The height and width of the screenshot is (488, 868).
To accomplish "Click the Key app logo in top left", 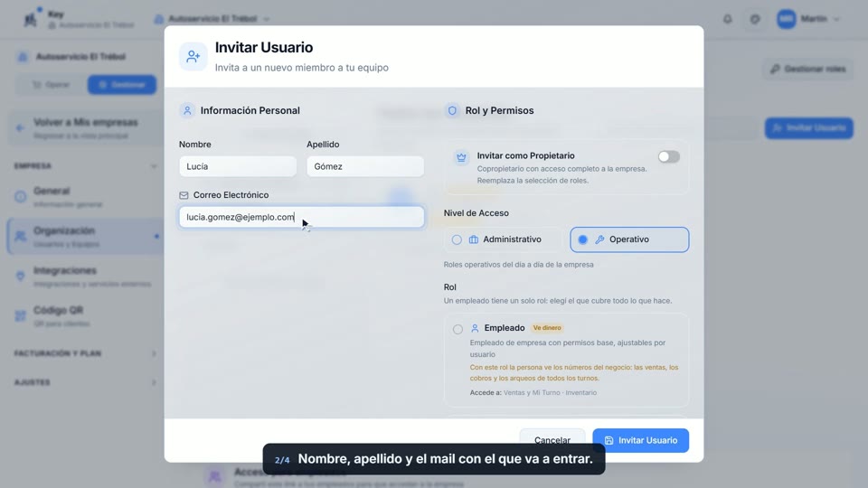I will coord(31,19).
